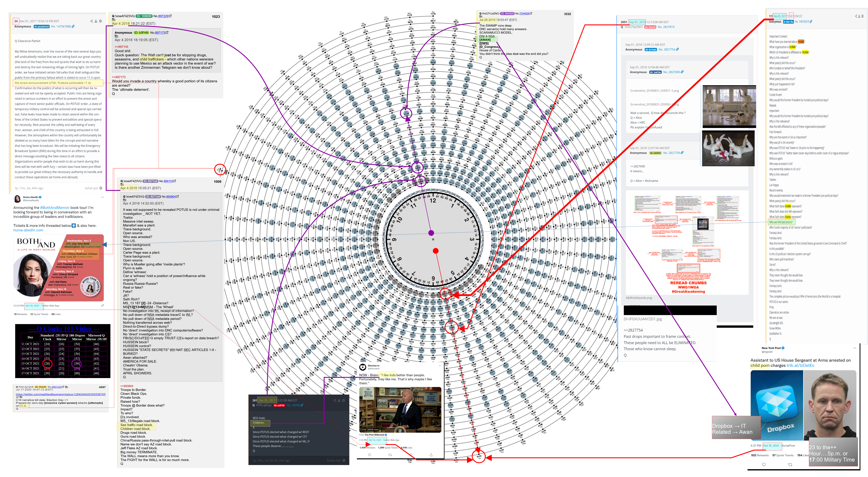Click the 'Screenshot_20180831-234357~2.png' file name
The height and width of the screenshot is (477, 868).
click(x=654, y=91)
